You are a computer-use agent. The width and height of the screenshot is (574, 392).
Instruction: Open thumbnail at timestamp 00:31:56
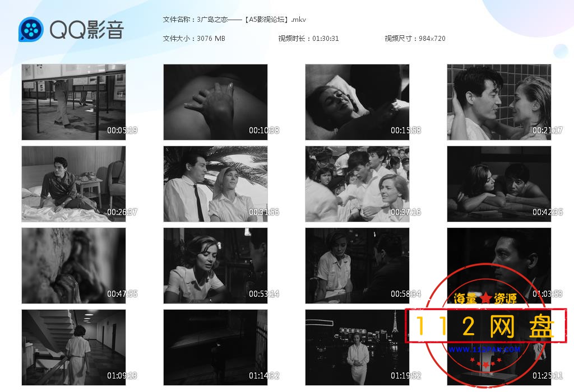tap(215, 184)
